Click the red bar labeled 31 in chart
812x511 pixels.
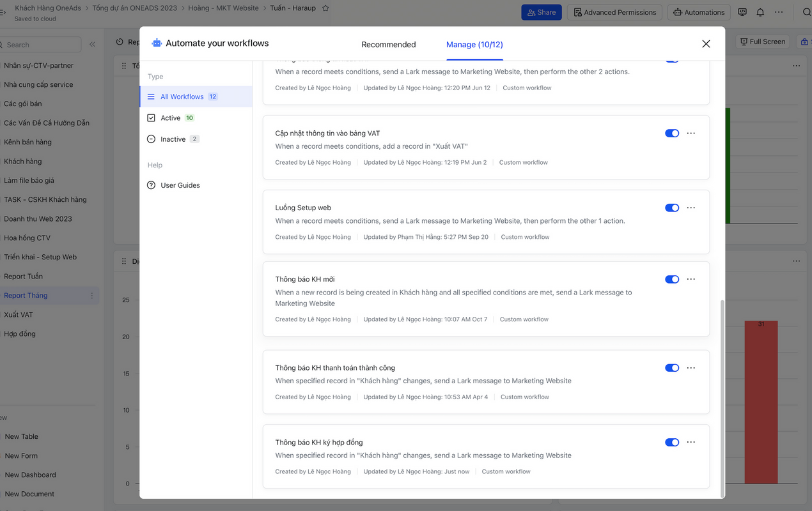(x=761, y=402)
